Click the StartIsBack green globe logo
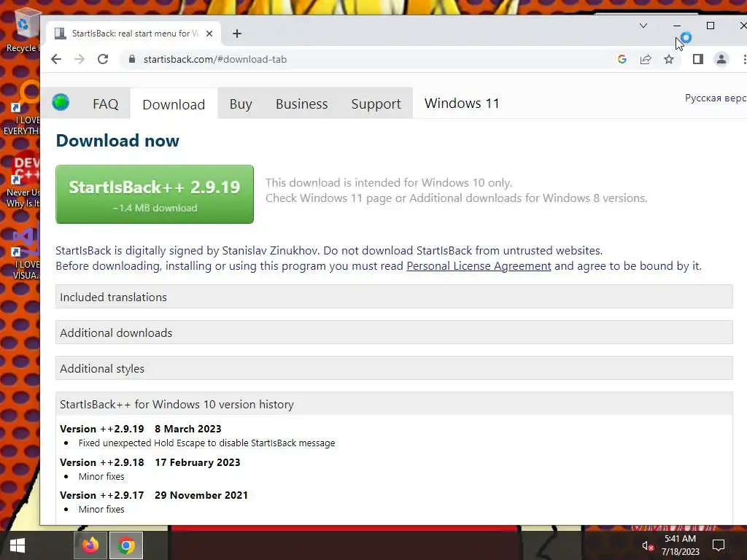747x560 pixels. (x=61, y=102)
